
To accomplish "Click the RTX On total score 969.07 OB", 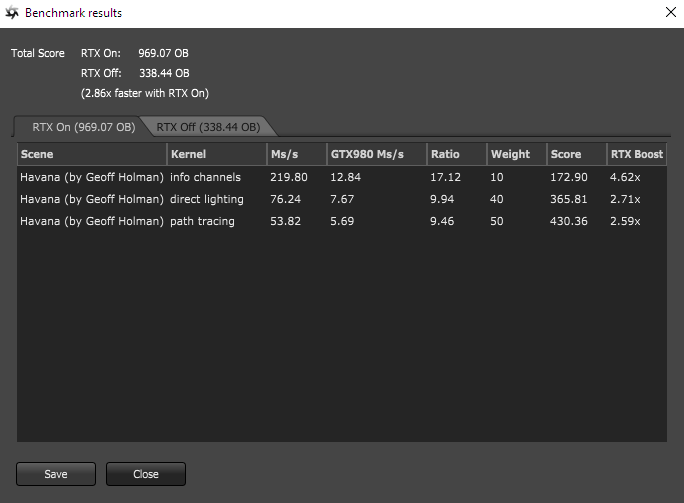I will 164,53.
